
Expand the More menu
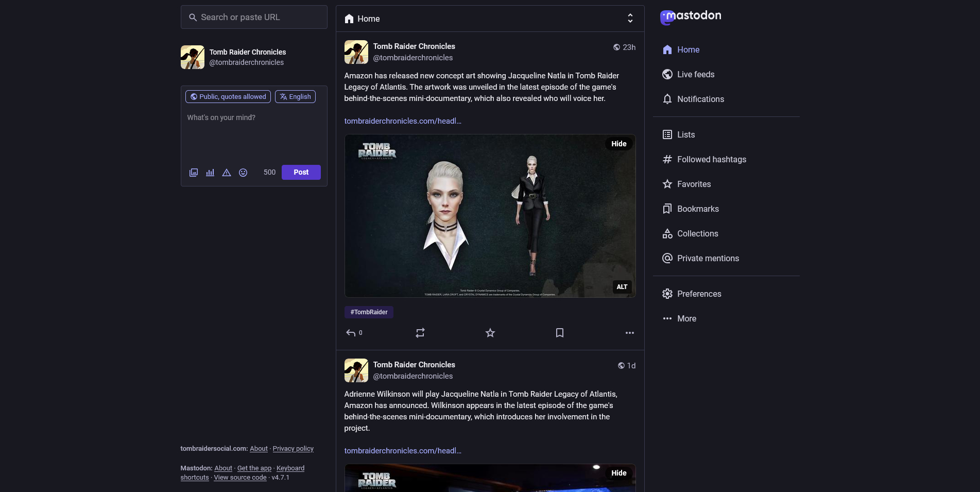679,318
